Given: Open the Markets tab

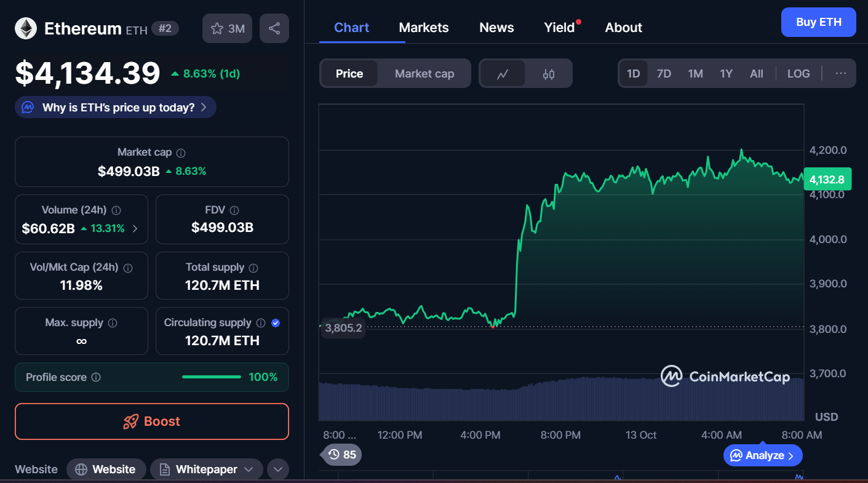Looking at the screenshot, I should click(424, 28).
